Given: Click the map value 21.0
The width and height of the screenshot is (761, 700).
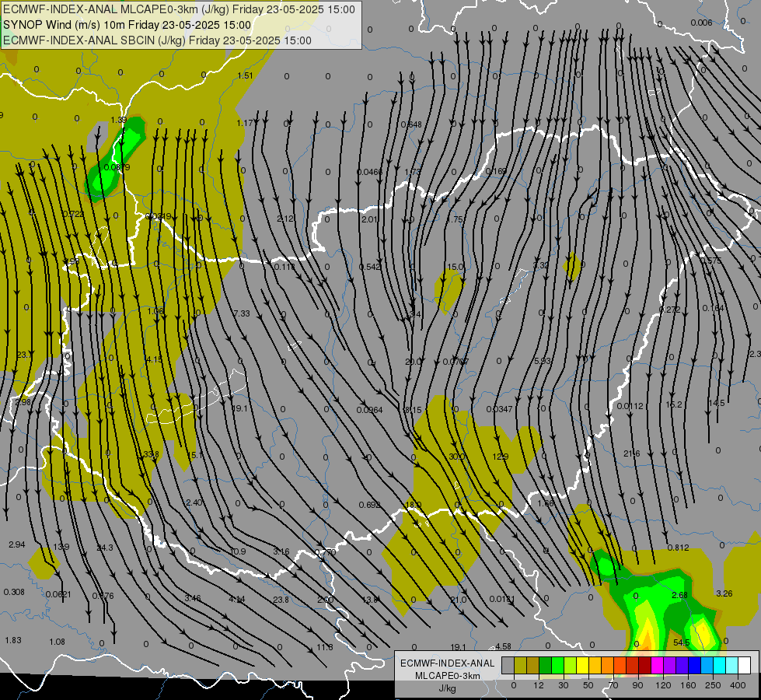Looking at the screenshot, I should [x=458, y=600].
